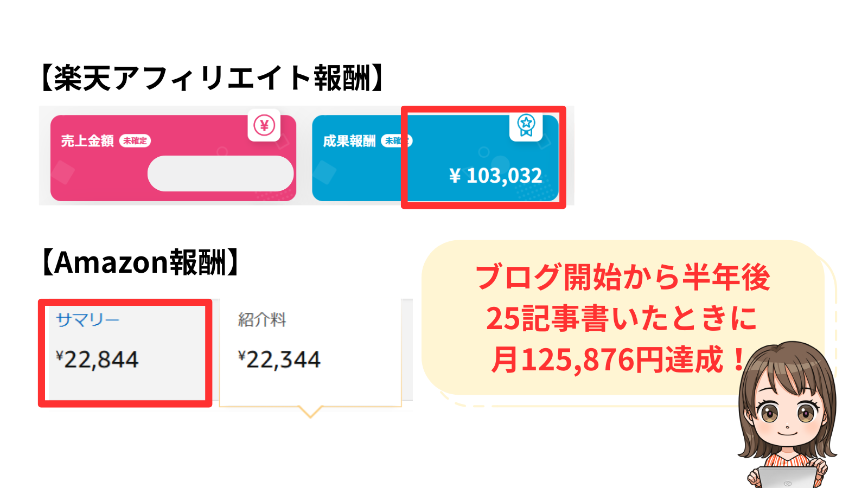Click the 25記事書いたときに text line

[x=622, y=318]
